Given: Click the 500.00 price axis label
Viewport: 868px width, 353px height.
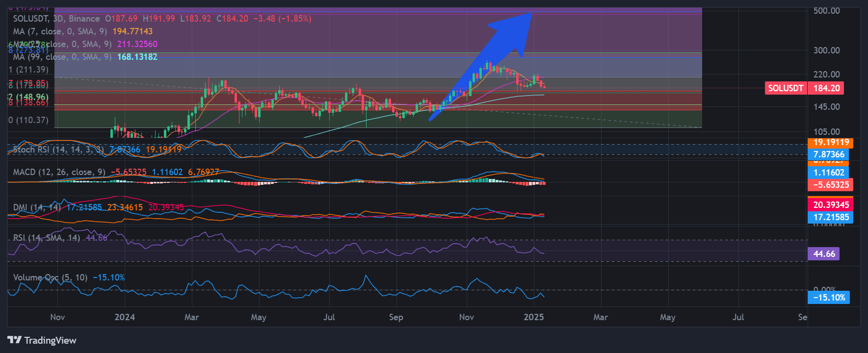Looking at the screenshot, I should coord(826,11).
